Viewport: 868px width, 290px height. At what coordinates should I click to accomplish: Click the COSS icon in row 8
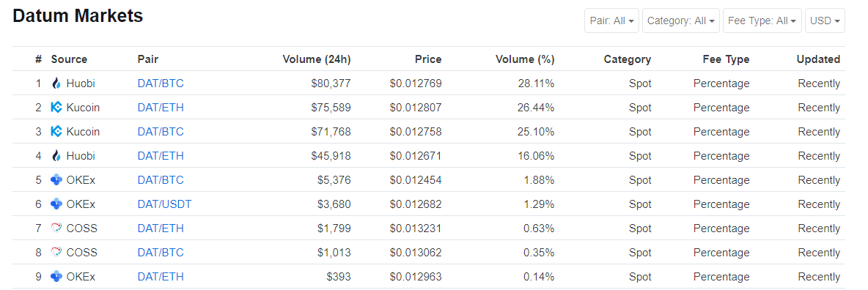tap(56, 253)
